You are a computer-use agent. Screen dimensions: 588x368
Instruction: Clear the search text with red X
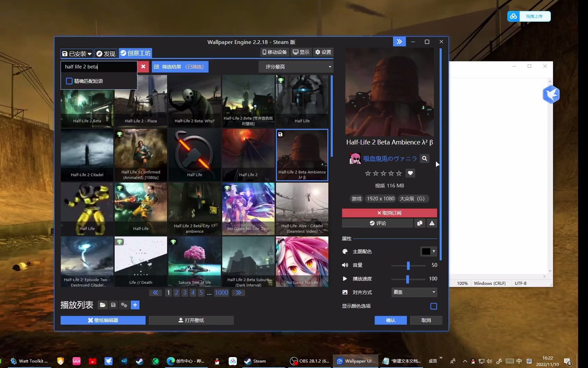pyautogui.click(x=143, y=67)
